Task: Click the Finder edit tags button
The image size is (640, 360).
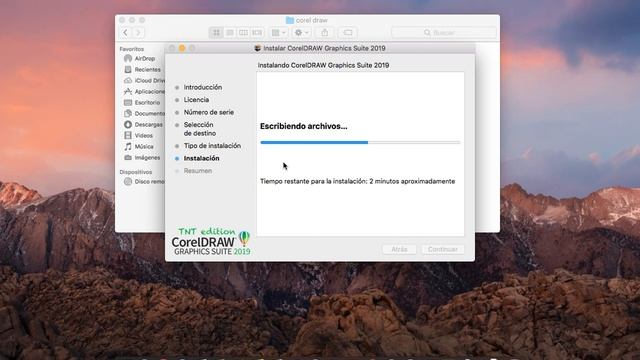Action: [x=348, y=33]
